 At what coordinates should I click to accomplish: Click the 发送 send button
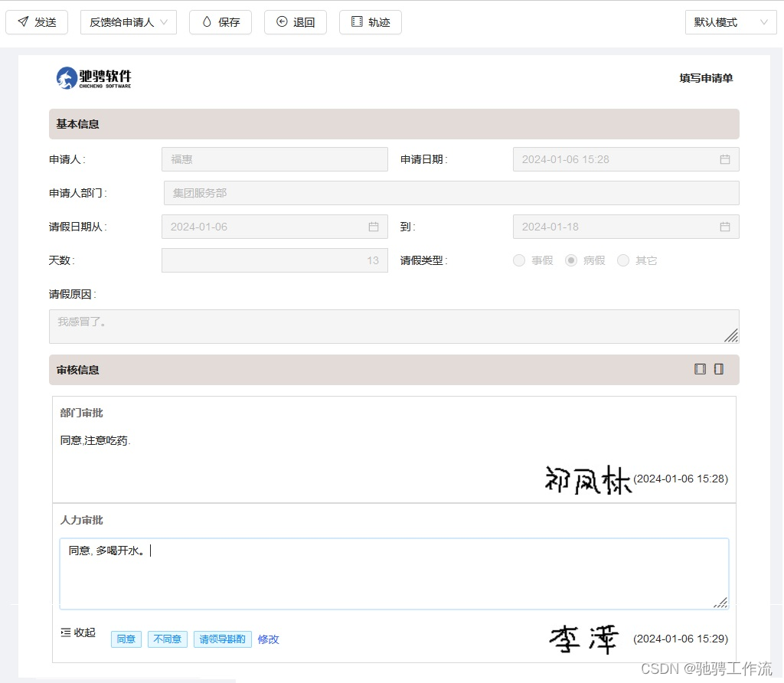[37, 22]
